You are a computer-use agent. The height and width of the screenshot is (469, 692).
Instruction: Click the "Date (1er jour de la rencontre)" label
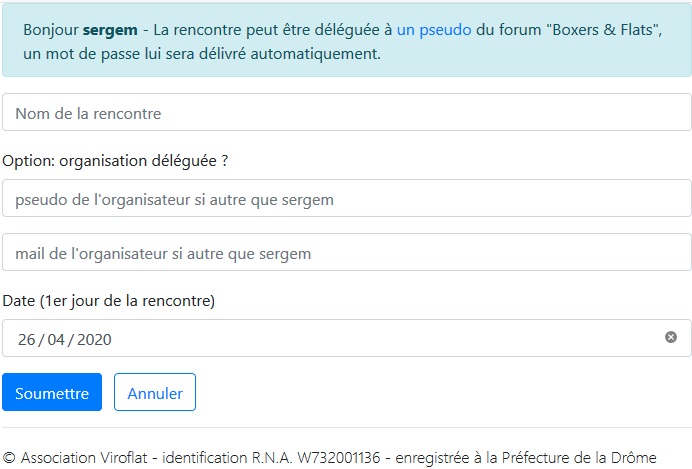109,300
